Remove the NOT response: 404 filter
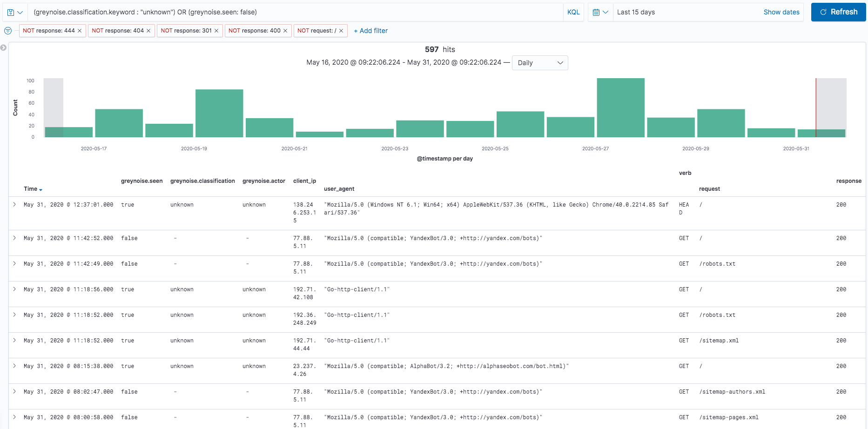 [x=148, y=31]
